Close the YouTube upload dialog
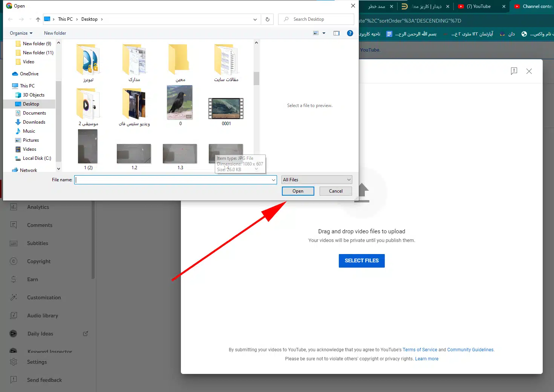The image size is (554, 392). 529,71
